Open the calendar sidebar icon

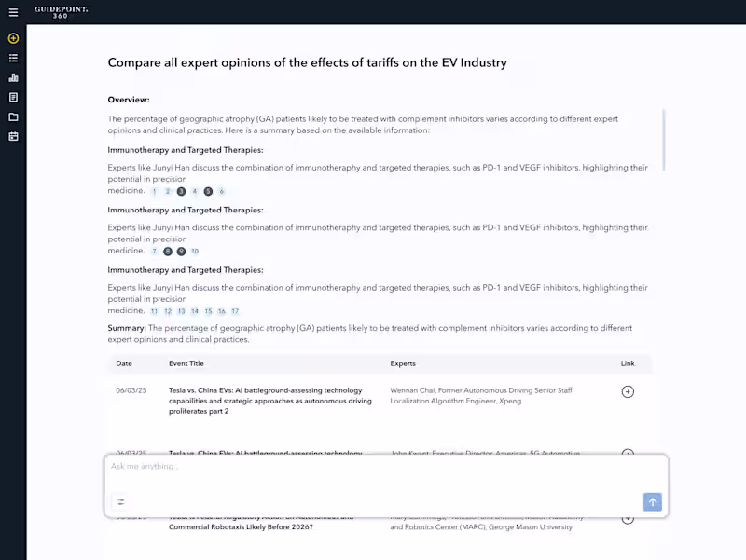(x=13, y=136)
